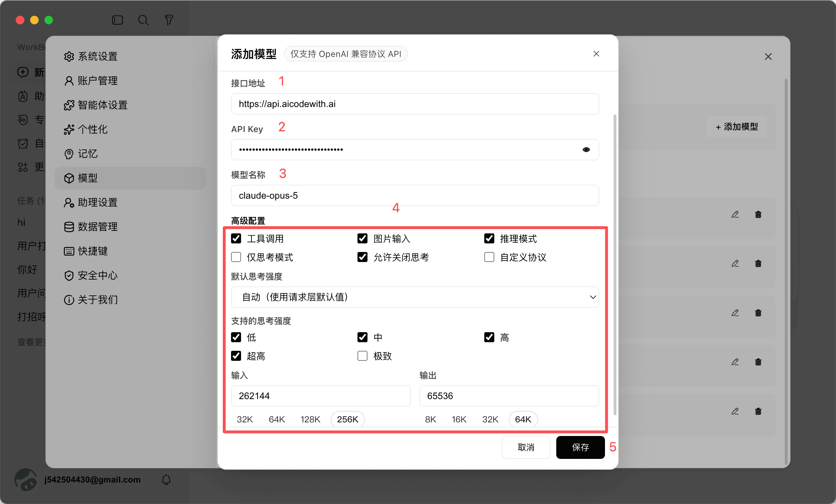
Task: Enable the 仅思考模式 checkbox
Action: pyautogui.click(x=236, y=257)
